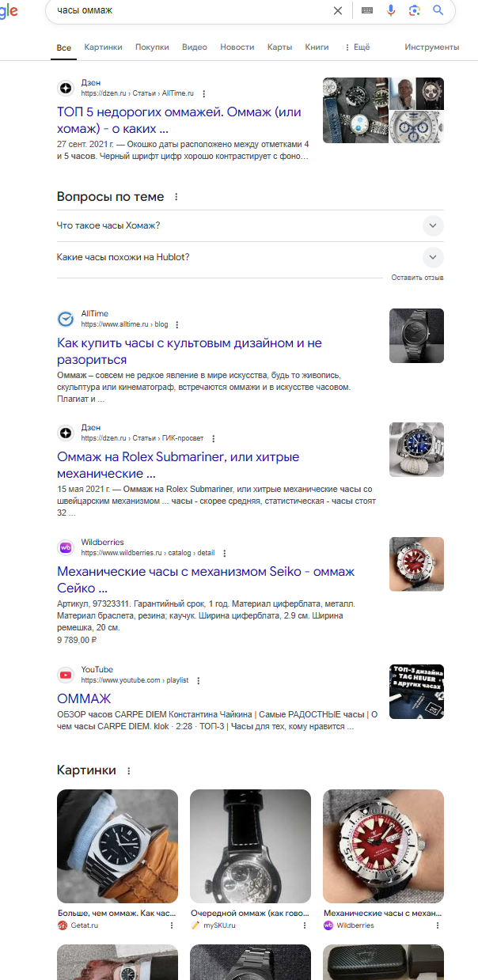
Task: Open Google Lens image search icon
Action: (x=414, y=10)
